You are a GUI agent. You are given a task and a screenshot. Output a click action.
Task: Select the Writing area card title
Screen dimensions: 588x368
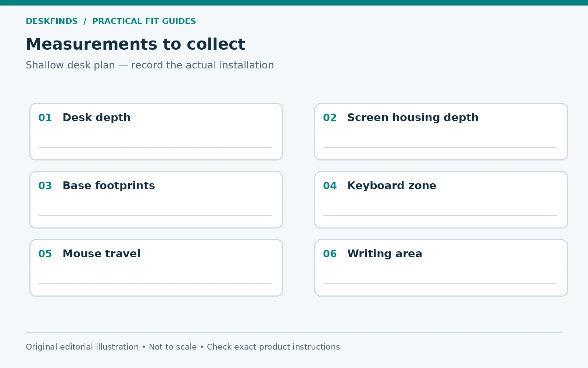[x=385, y=254]
